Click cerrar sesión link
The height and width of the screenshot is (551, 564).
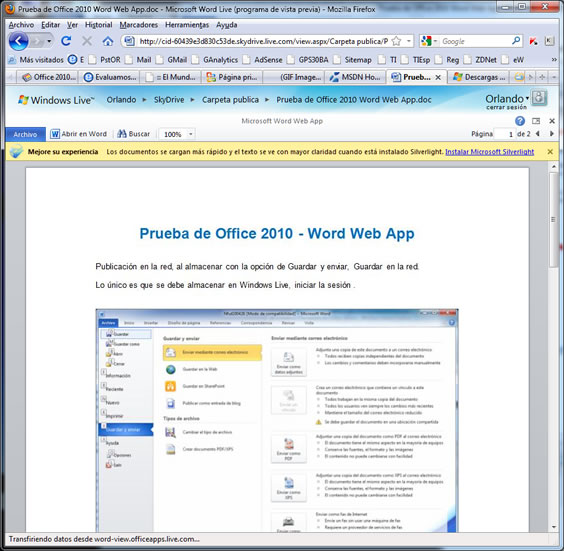(x=506, y=107)
